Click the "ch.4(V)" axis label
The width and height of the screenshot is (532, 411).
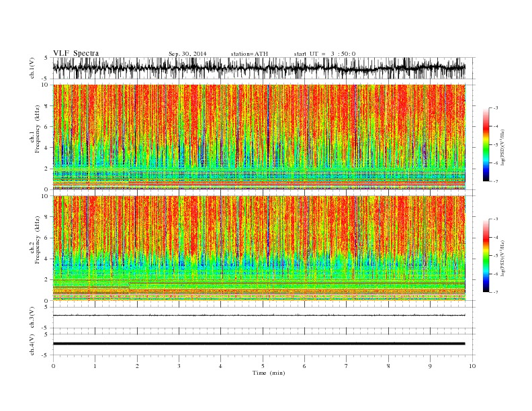tap(32, 345)
